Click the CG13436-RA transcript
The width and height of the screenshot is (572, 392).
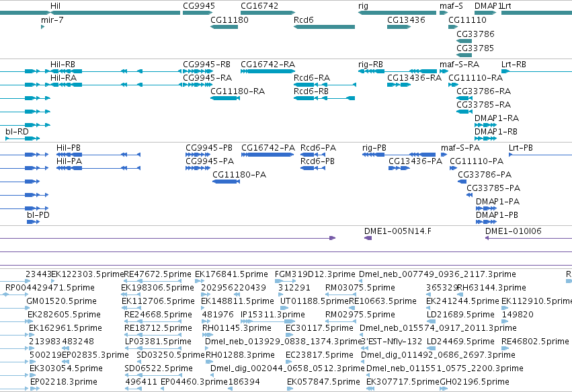pos(399,85)
